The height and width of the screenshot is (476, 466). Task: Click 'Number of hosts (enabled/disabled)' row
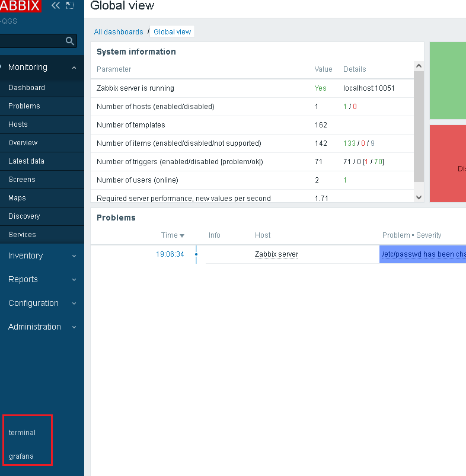(253, 107)
